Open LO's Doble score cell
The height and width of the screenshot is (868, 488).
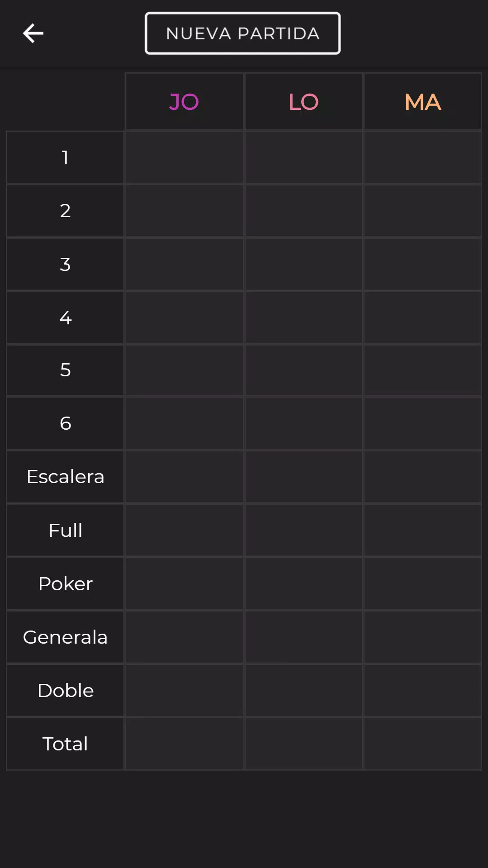pyautogui.click(x=303, y=690)
